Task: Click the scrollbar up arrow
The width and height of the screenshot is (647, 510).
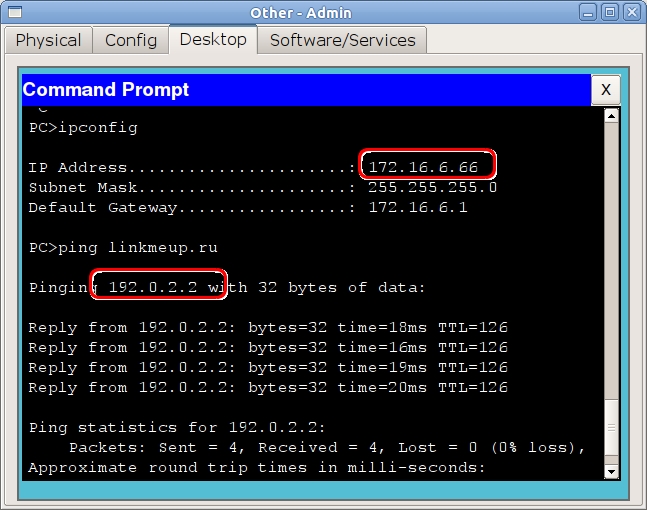Action: tap(612, 115)
